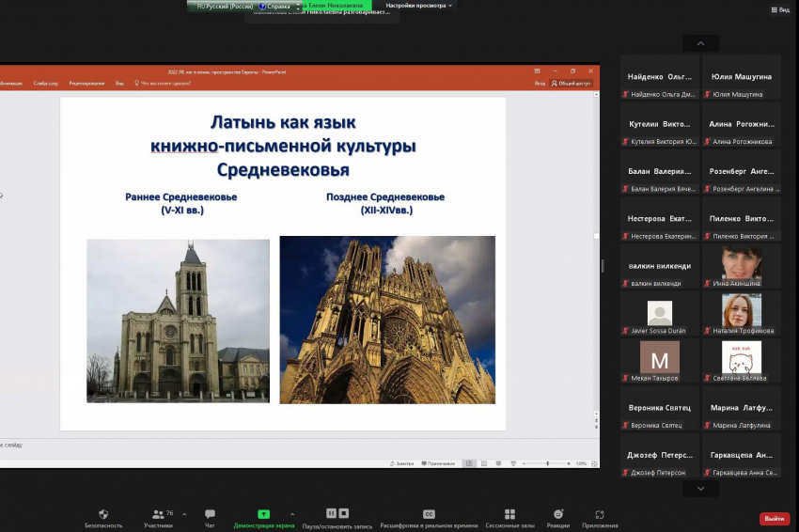Go to next slide arrow below scrollbar
This screenshot has height=532, width=799.
click(596, 427)
